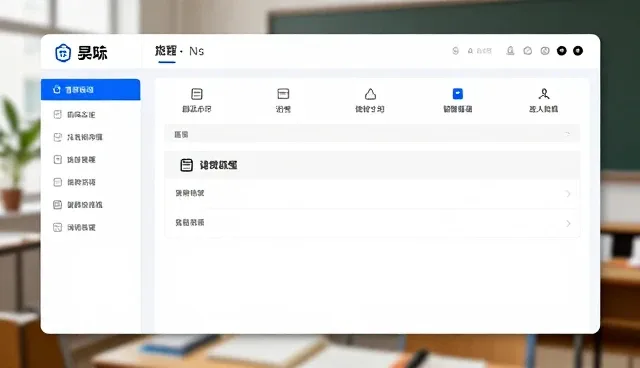Select the triangle-shaped icon in the top card
Screen dimensions: 640x368
tap(370, 94)
